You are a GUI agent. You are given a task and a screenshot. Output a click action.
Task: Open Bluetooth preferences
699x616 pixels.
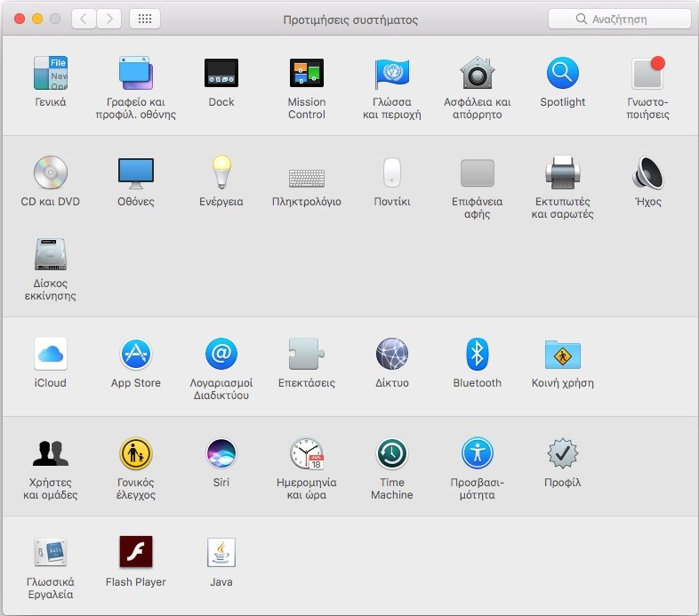pyautogui.click(x=478, y=354)
